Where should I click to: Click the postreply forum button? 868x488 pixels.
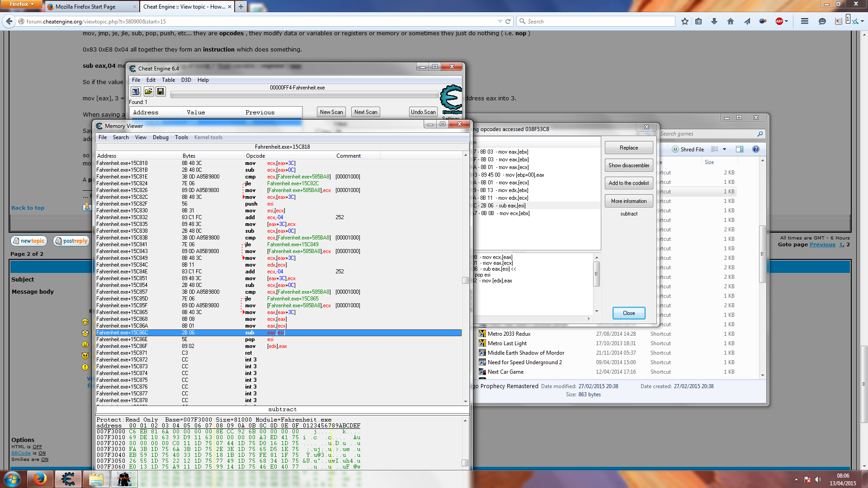click(71, 241)
